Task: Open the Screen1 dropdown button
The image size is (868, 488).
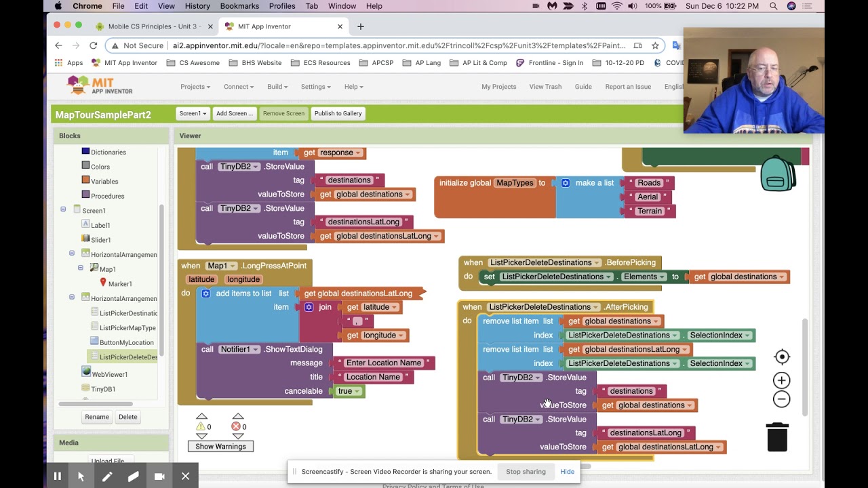Action: click(x=193, y=113)
